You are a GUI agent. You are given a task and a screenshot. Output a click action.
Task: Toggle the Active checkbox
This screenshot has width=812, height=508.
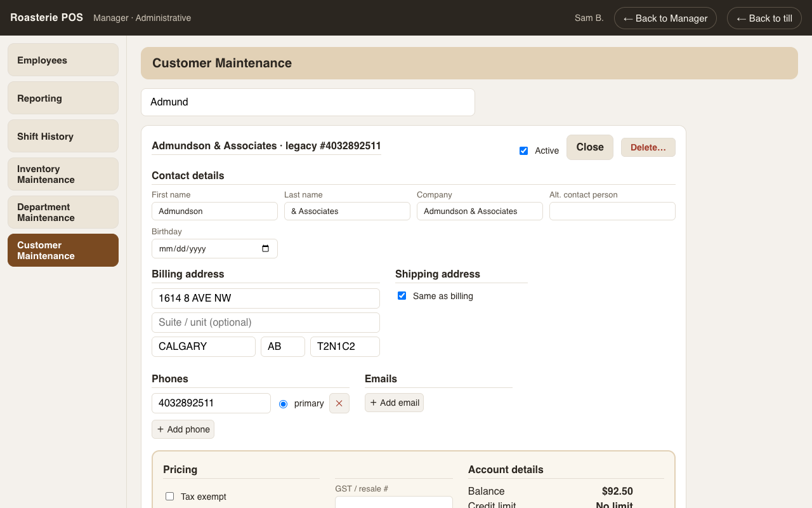[x=523, y=150]
